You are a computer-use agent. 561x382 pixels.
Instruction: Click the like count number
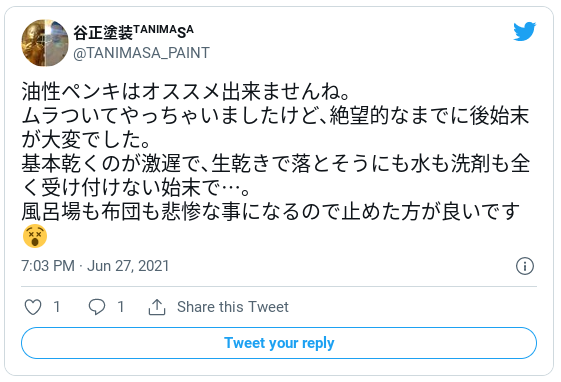pos(57,307)
